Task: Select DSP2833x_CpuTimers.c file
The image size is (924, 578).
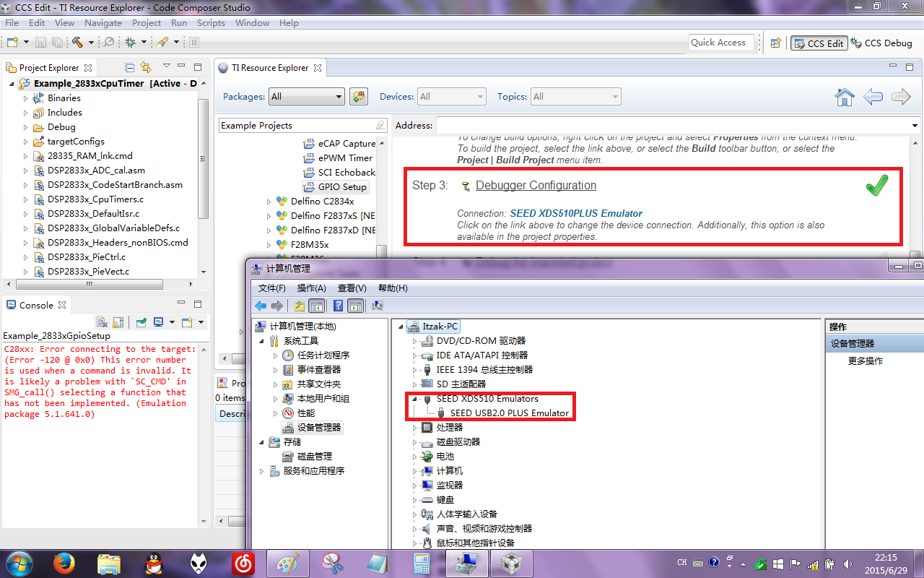Action: (x=95, y=199)
